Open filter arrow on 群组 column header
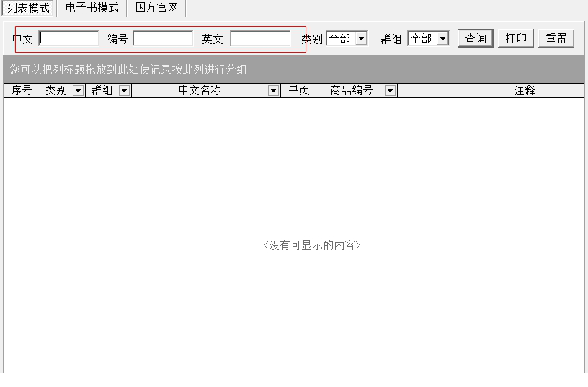Viewport: 588px width, 387px height. pos(124,90)
